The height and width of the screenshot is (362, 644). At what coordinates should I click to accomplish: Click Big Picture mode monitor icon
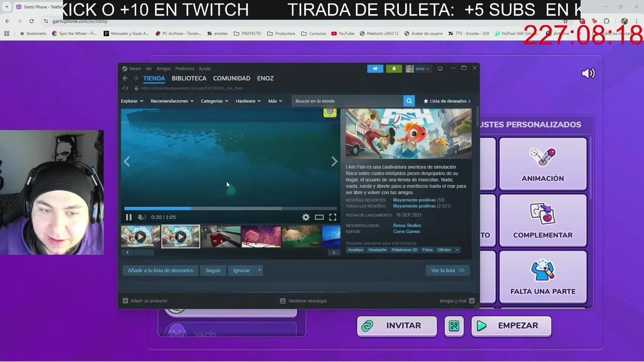(x=440, y=68)
